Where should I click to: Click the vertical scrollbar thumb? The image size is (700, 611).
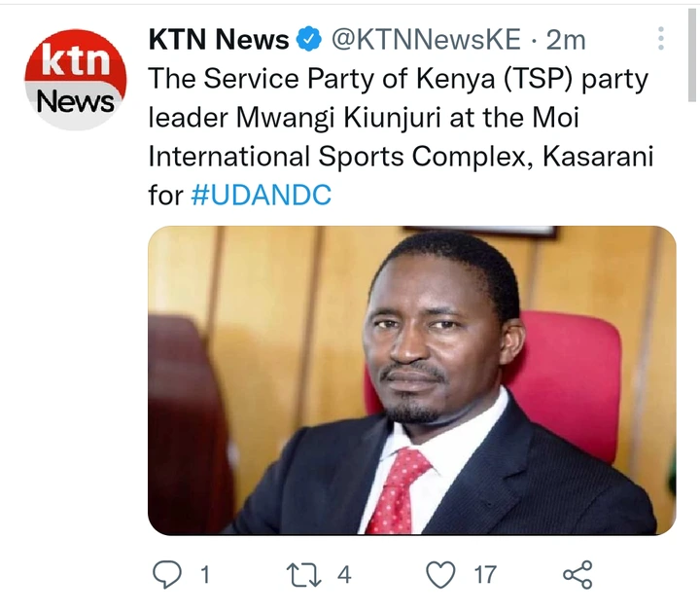coord(692,55)
